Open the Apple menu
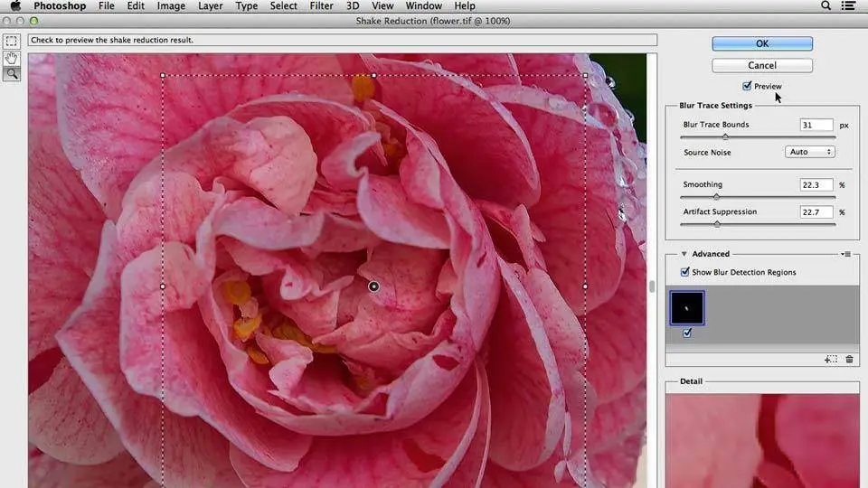The image size is (868, 488). pos(14,6)
